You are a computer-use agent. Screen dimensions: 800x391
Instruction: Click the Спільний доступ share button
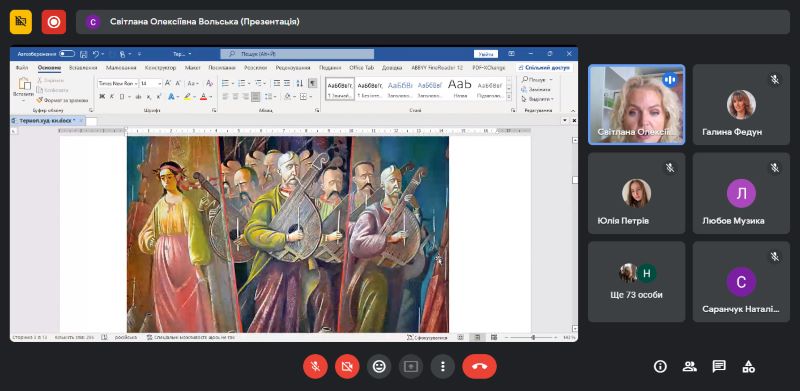(x=544, y=67)
